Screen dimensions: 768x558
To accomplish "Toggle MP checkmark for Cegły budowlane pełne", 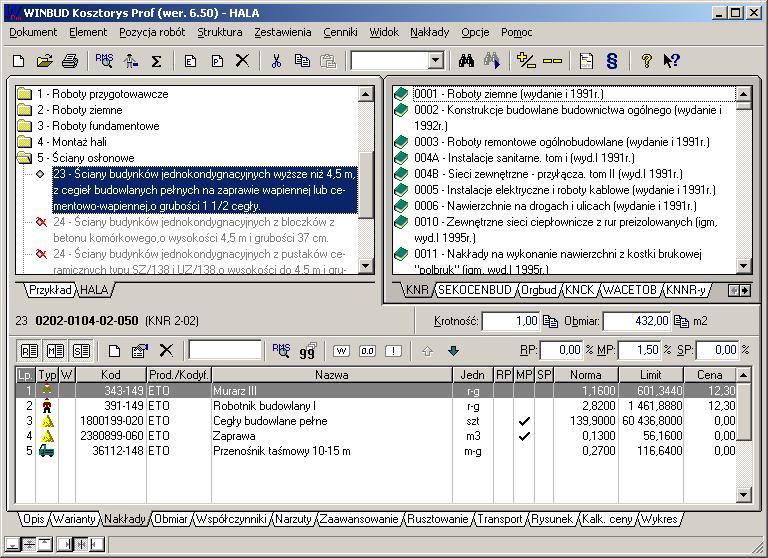I will click(524, 421).
